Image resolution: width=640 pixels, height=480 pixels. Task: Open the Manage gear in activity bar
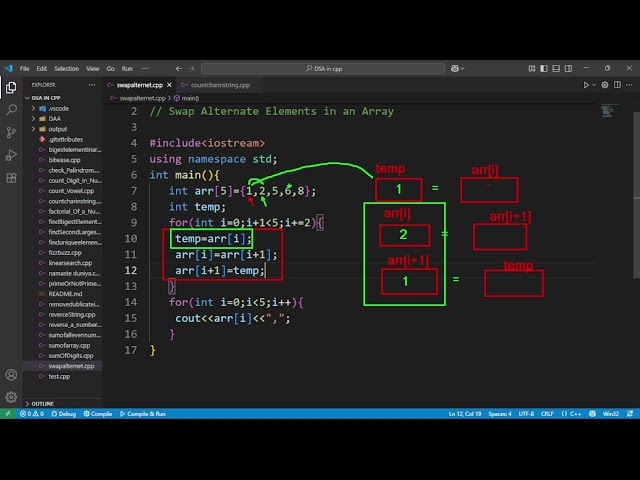(11, 397)
